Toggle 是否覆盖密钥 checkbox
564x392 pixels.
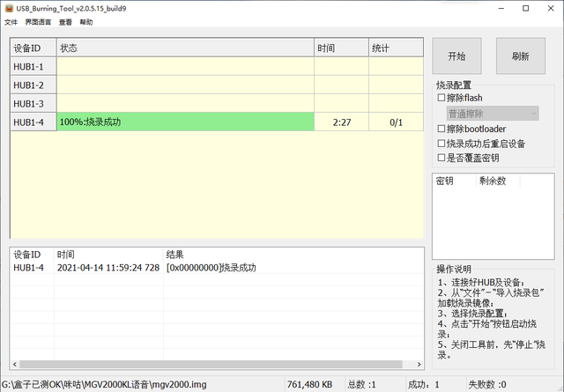point(441,157)
